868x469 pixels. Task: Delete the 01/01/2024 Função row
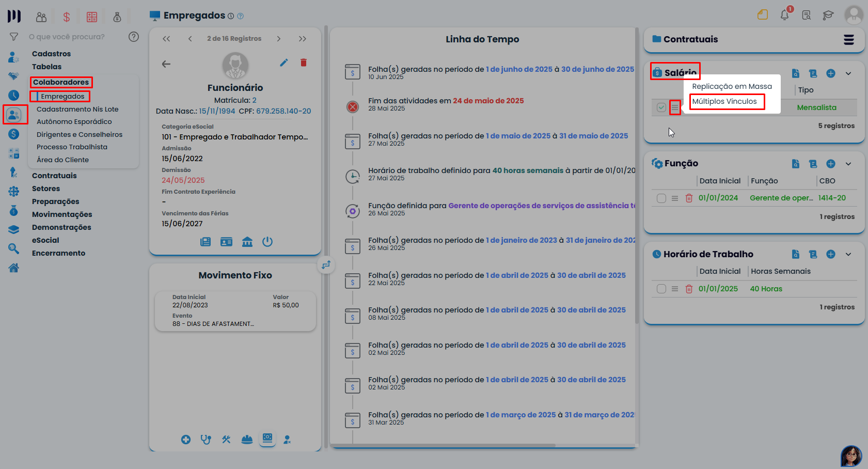click(x=689, y=198)
